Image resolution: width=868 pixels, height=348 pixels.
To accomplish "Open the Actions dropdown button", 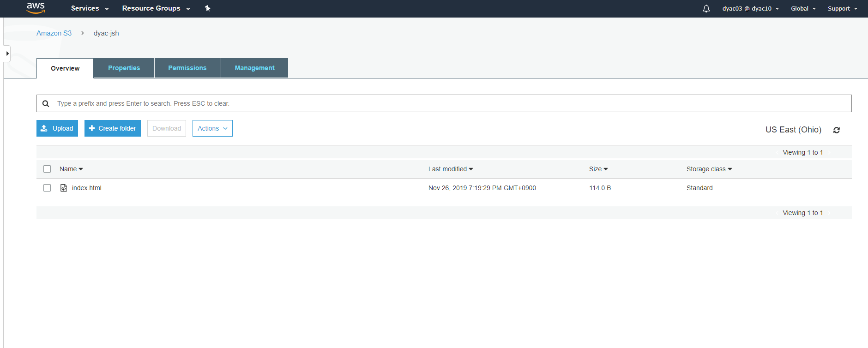I will point(212,128).
